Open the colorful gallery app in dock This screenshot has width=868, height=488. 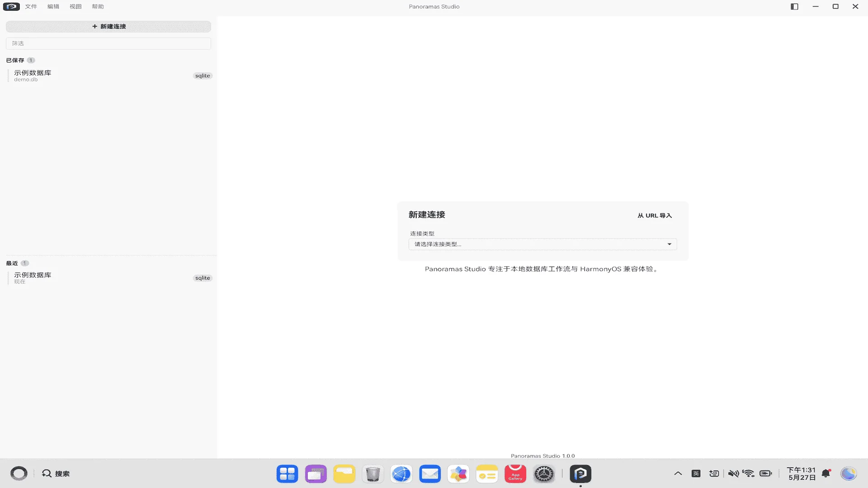pyautogui.click(x=458, y=474)
